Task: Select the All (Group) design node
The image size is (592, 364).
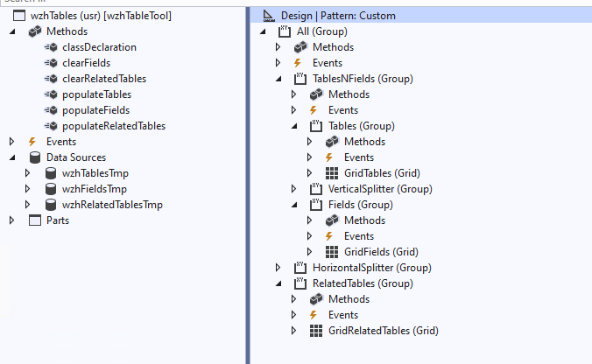Action: point(329,31)
